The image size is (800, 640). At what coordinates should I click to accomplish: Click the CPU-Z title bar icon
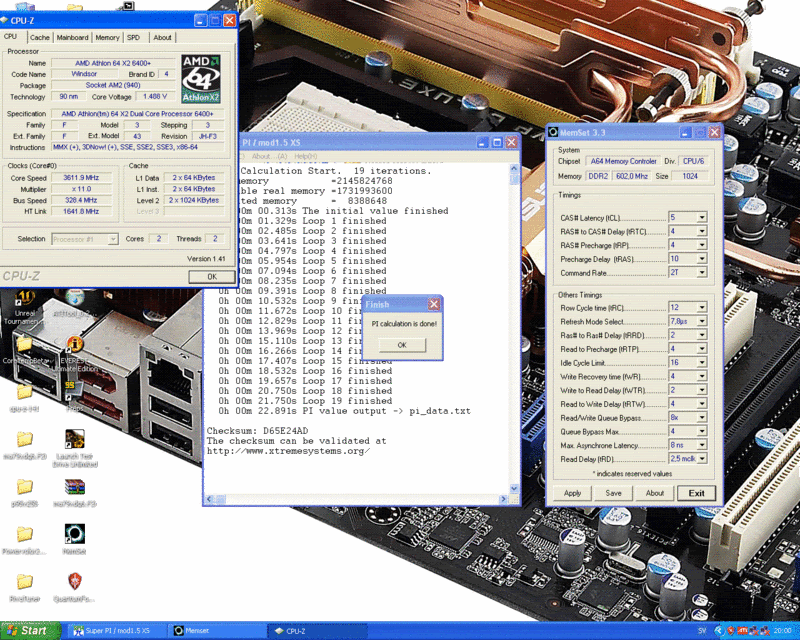tap(5, 20)
